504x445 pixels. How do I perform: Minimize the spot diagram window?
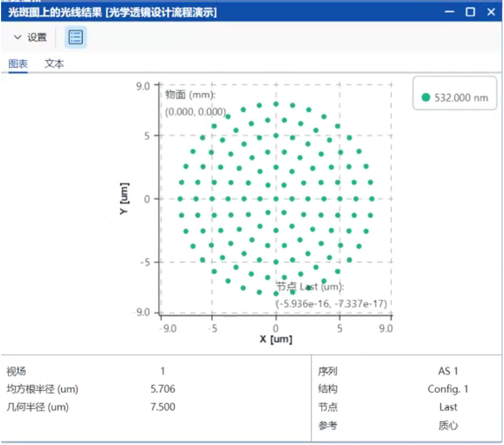point(450,13)
